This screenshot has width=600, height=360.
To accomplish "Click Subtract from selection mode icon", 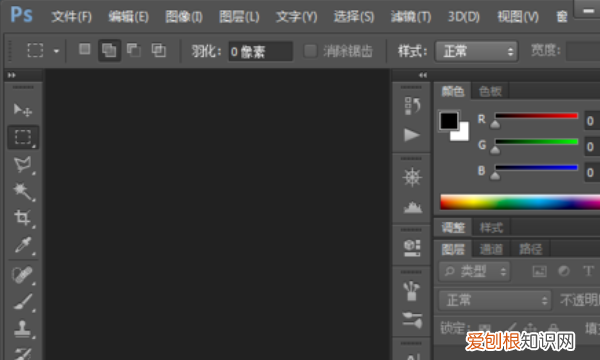I will click(x=134, y=50).
